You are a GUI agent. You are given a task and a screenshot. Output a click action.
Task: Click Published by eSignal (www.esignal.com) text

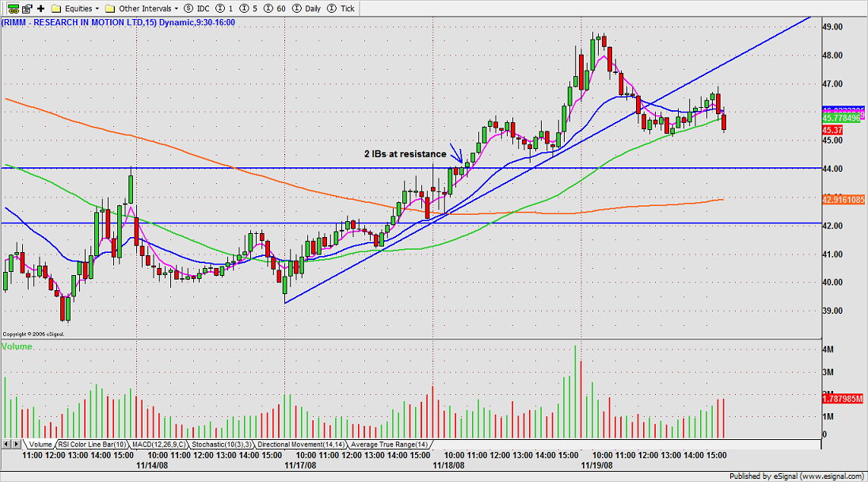(797, 476)
